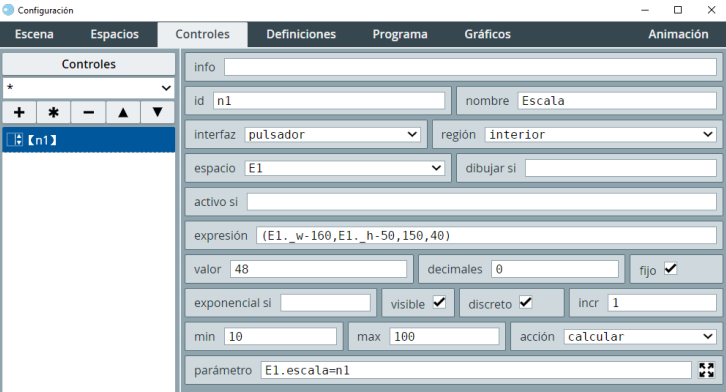Select the n1 control in list
Image resolution: width=726 pixels, height=392 pixels.
tap(88, 140)
